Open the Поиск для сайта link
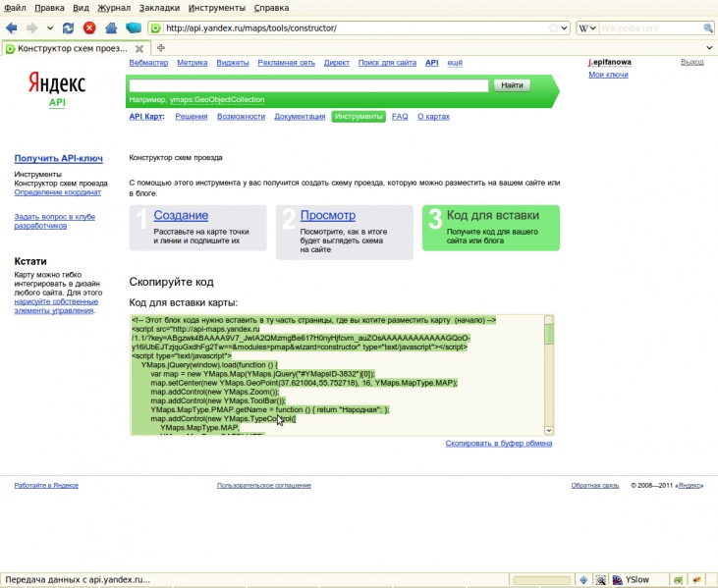This screenshot has width=718, height=588. point(387,63)
